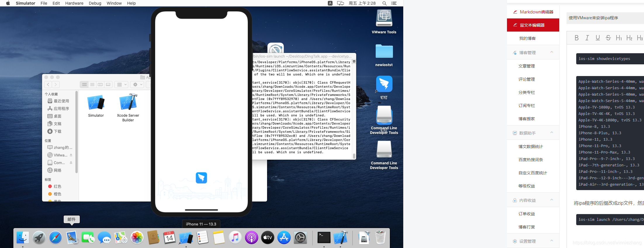Open Xcode hammer icon in dock
This screenshot has height=248, width=644.
coord(340,237)
